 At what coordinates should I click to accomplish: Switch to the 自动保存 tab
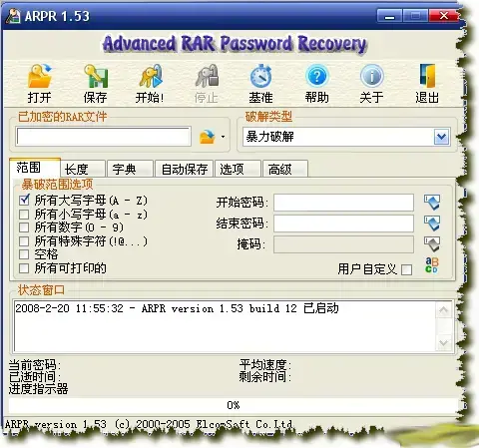[x=184, y=169]
